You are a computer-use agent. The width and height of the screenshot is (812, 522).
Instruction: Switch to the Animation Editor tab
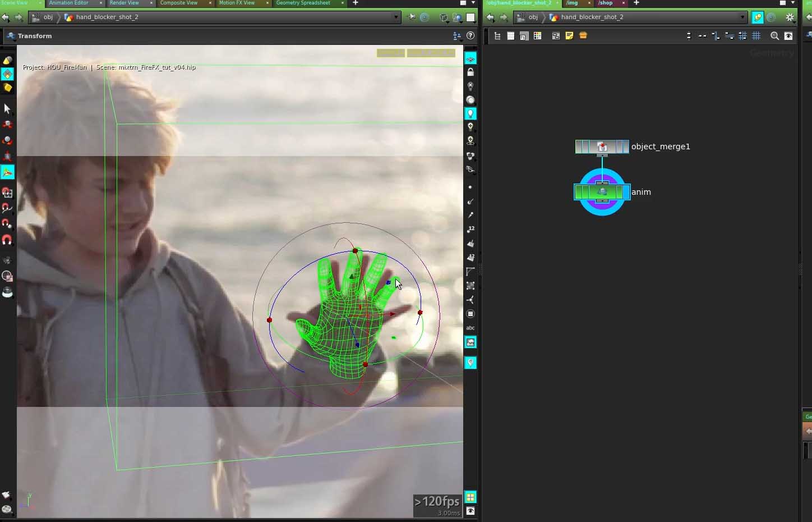[x=69, y=3]
